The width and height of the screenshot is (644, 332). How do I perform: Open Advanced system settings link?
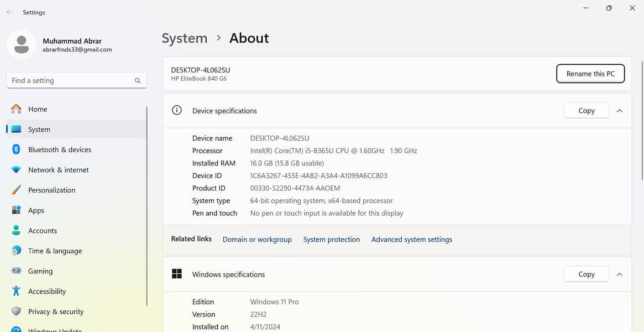tap(411, 240)
